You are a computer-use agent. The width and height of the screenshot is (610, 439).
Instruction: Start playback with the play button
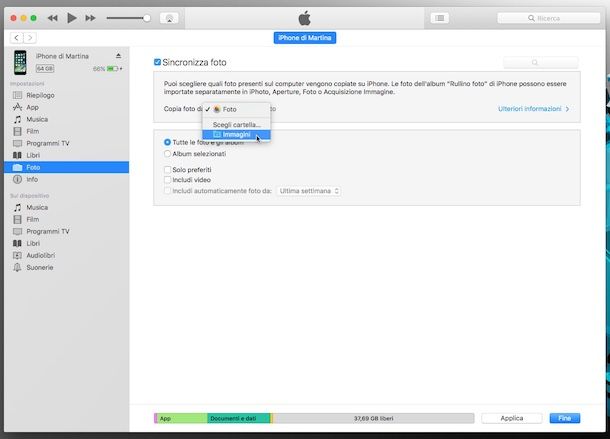click(72, 18)
